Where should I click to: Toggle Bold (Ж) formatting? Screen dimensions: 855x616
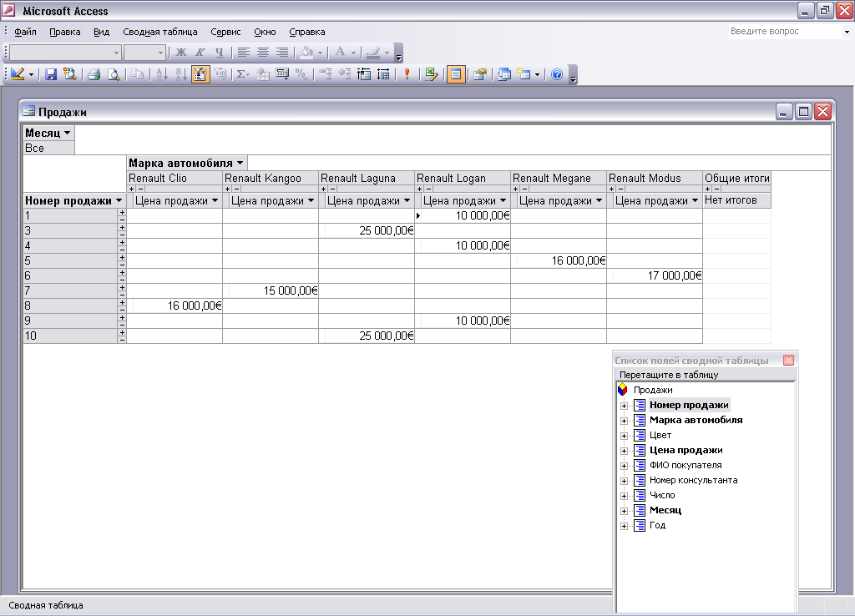click(x=181, y=53)
